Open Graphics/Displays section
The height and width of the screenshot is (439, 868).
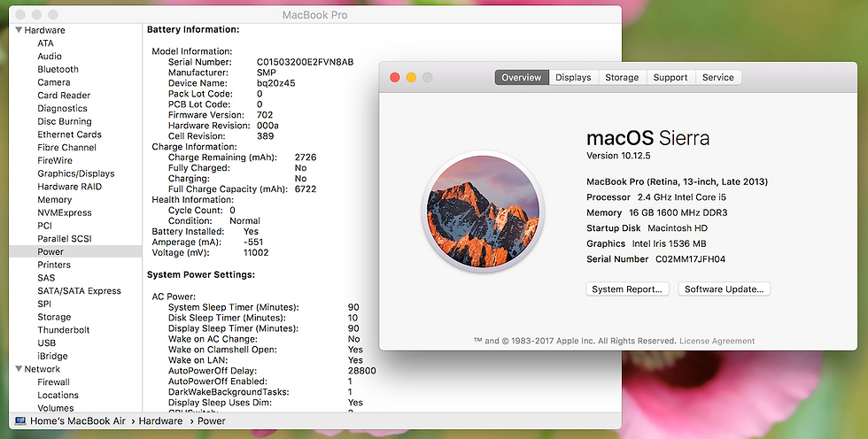[x=76, y=173]
